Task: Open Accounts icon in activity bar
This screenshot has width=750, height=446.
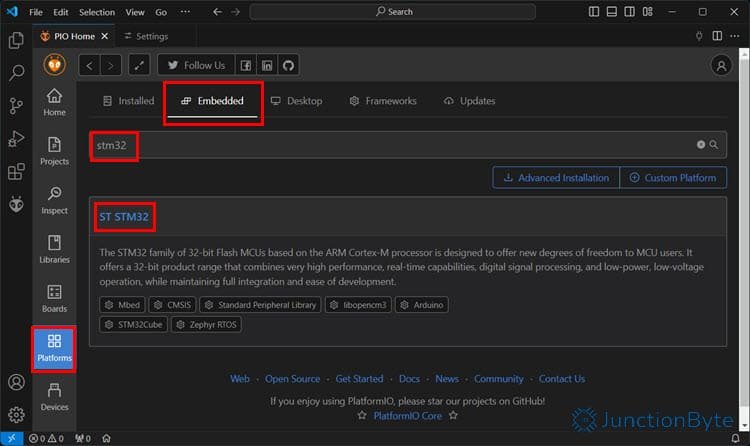Action: click(x=16, y=382)
